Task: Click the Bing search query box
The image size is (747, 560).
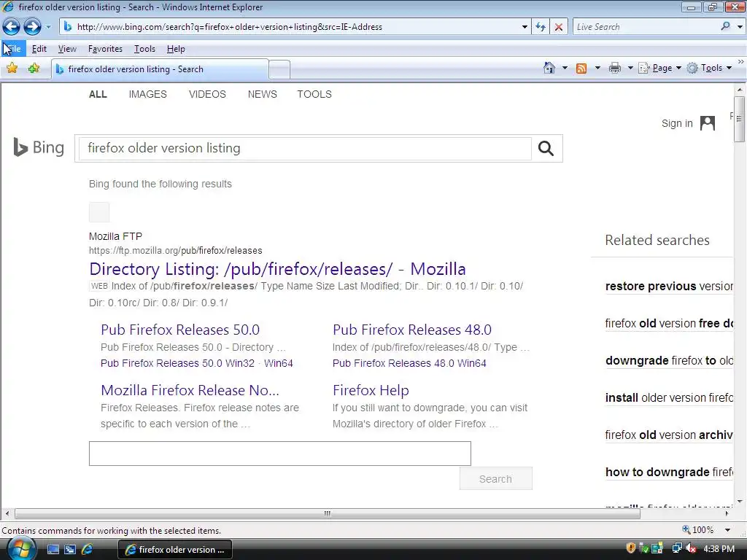Action: 305,149
